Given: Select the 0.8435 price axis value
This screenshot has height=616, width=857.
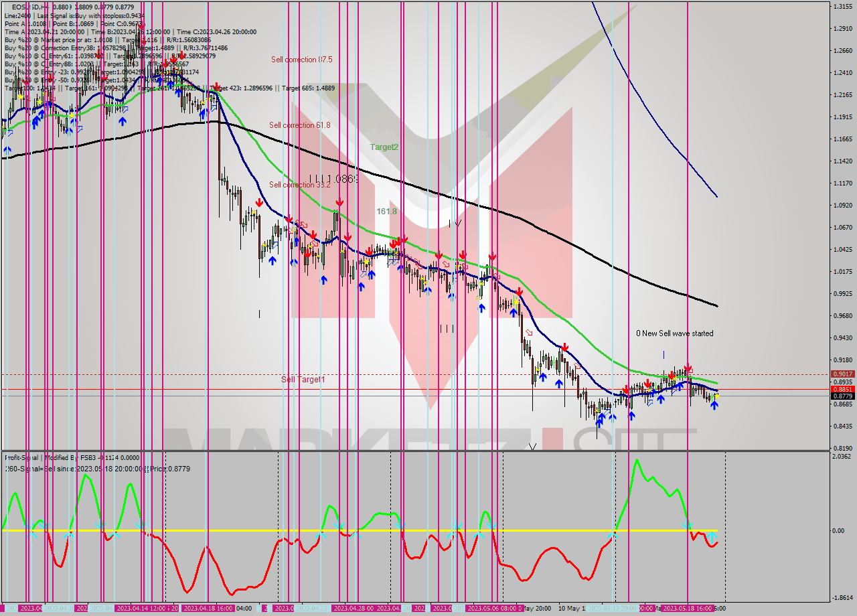Looking at the screenshot, I should (842, 426).
